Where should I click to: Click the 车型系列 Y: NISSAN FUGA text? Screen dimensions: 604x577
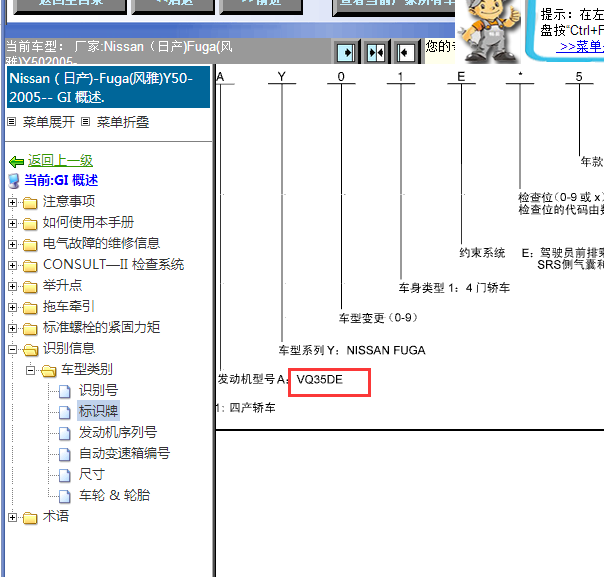point(352,351)
